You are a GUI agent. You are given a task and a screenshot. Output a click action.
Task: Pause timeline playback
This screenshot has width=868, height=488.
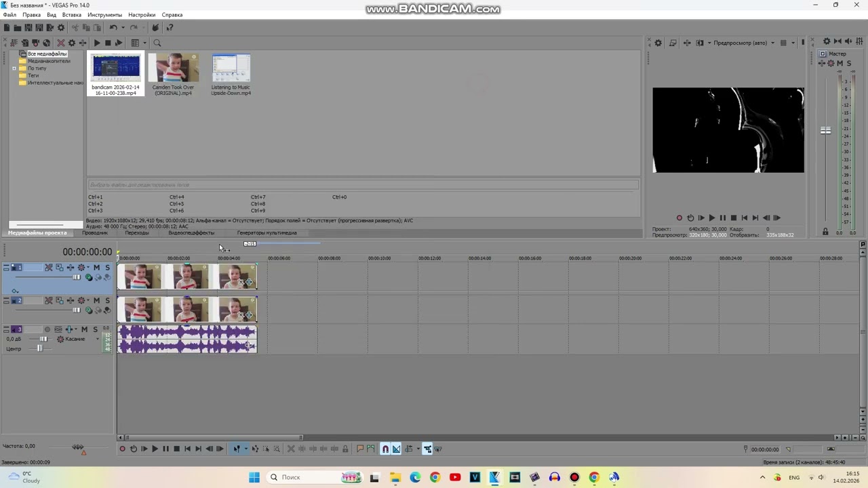pyautogui.click(x=166, y=449)
